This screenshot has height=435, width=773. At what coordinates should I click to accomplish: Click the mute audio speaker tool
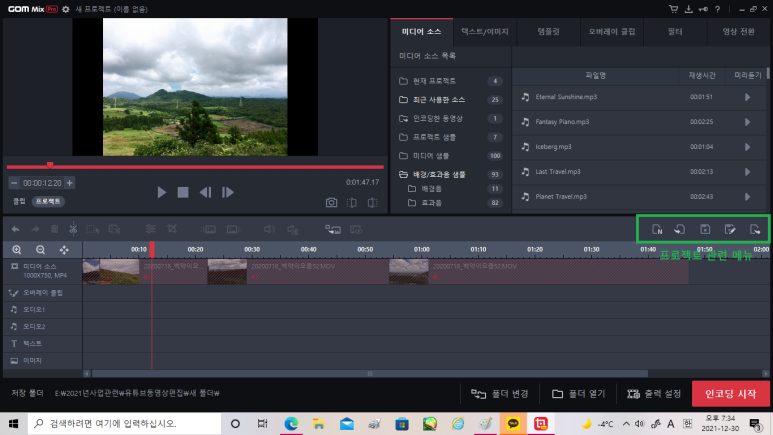tap(292, 229)
